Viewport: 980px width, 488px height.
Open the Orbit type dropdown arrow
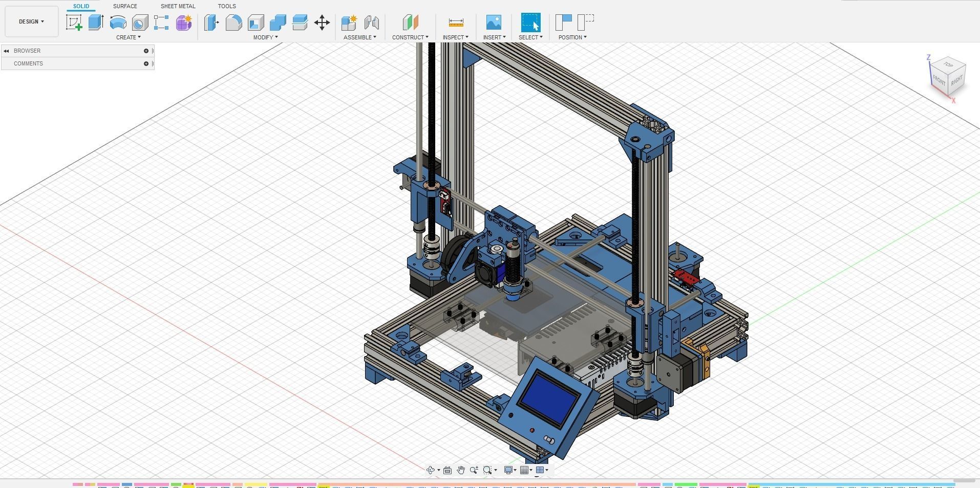click(439, 470)
